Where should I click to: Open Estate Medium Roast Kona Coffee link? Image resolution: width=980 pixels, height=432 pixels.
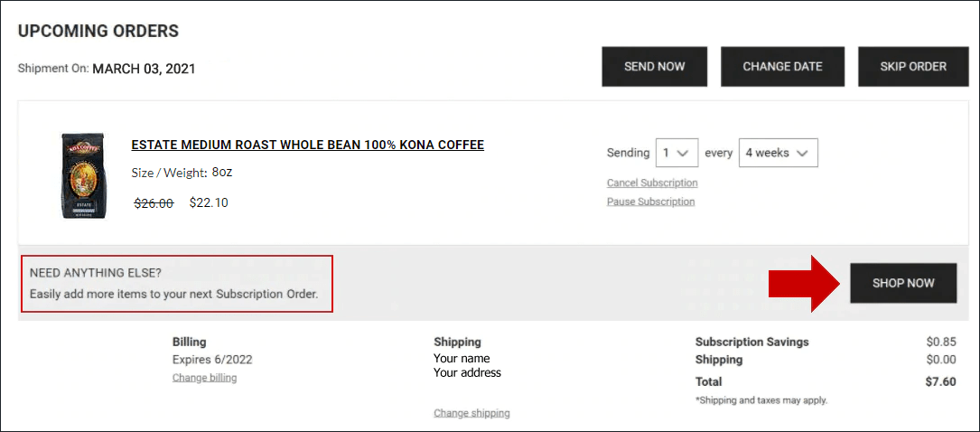[307, 145]
